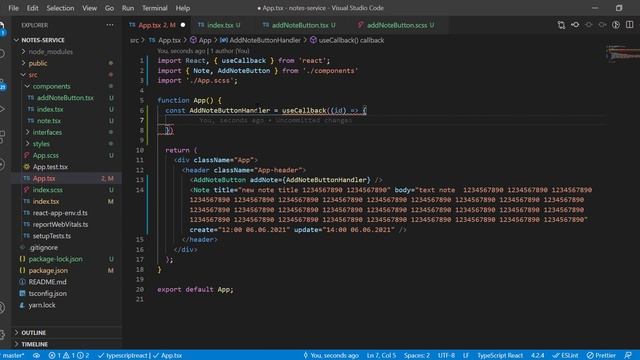Click App in the breadcrumb path
This screenshot has height=360, width=640.
[x=201, y=40]
